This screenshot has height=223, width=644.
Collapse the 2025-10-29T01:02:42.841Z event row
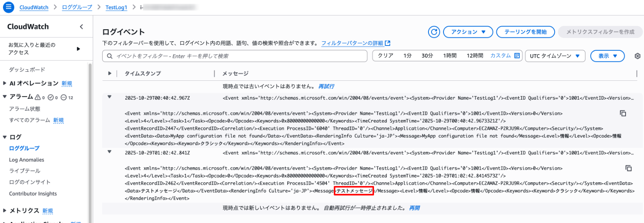(109, 152)
